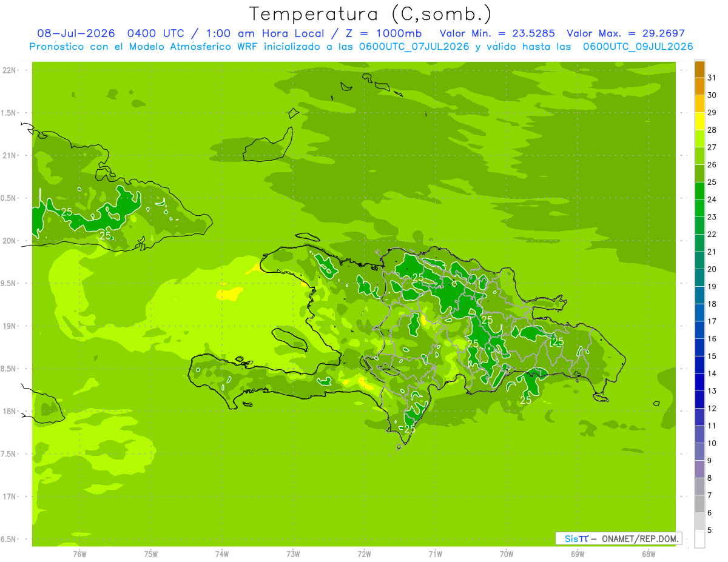Screen dimensions: 728x562
Task: Click the 18N latitude axis label
Action: 8,411
